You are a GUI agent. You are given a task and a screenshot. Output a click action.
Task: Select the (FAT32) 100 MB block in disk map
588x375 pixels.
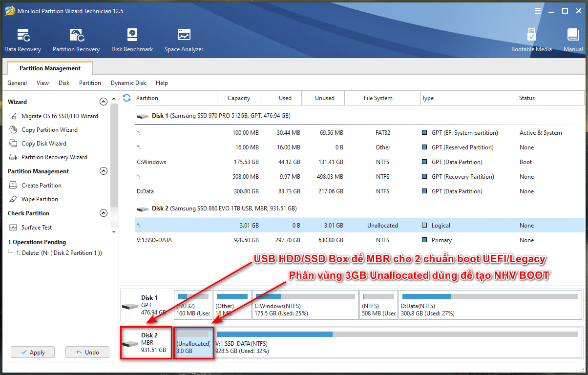coord(193,305)
